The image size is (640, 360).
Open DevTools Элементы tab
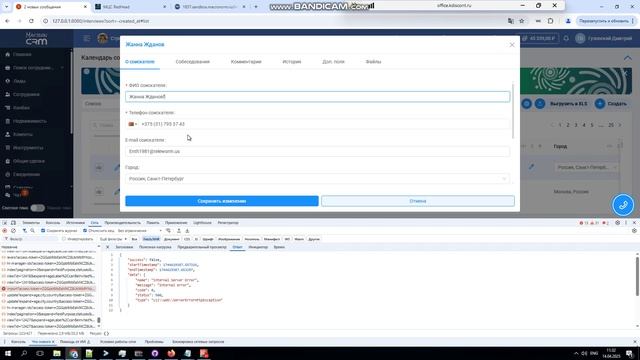31,223
